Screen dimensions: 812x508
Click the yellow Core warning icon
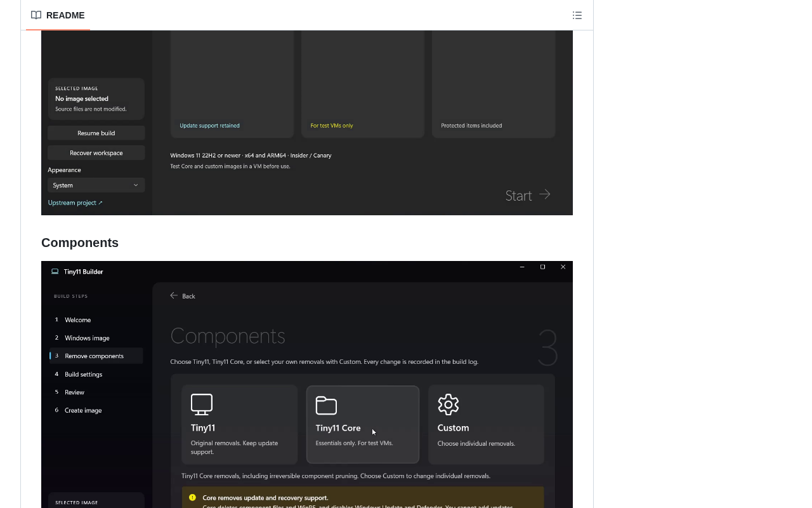coord(193,498)
